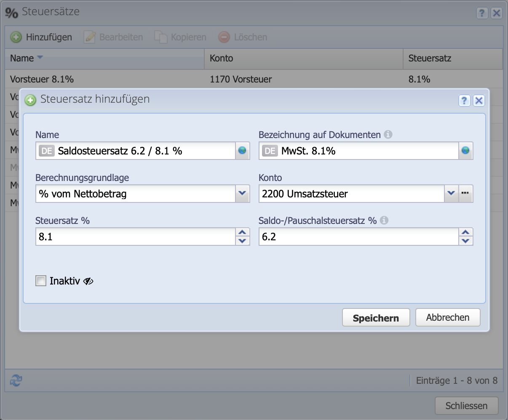Click the info icon next to Bezeichnung auf Dokumenten
Screen dimensions: 508x420
tap(388, 135)
